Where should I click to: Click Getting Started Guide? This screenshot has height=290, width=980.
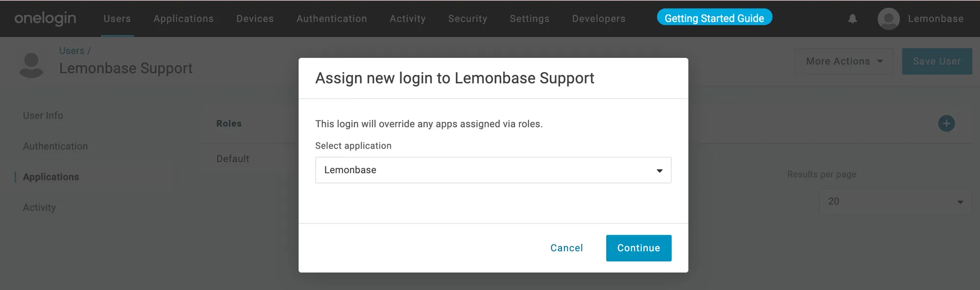(x=714, y=18)
